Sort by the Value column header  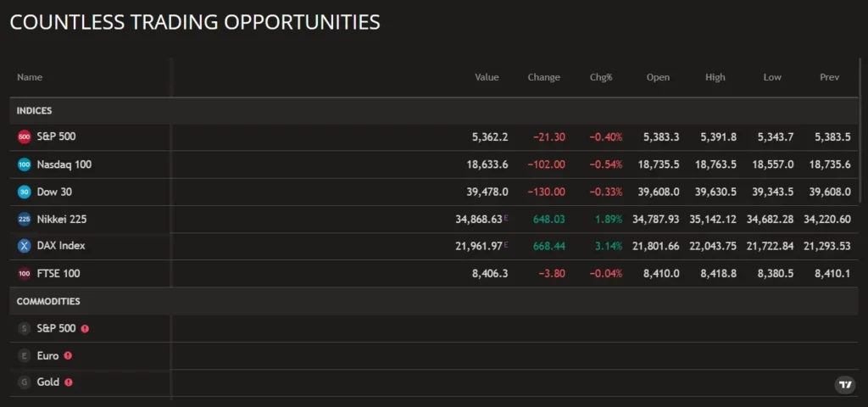487,77
